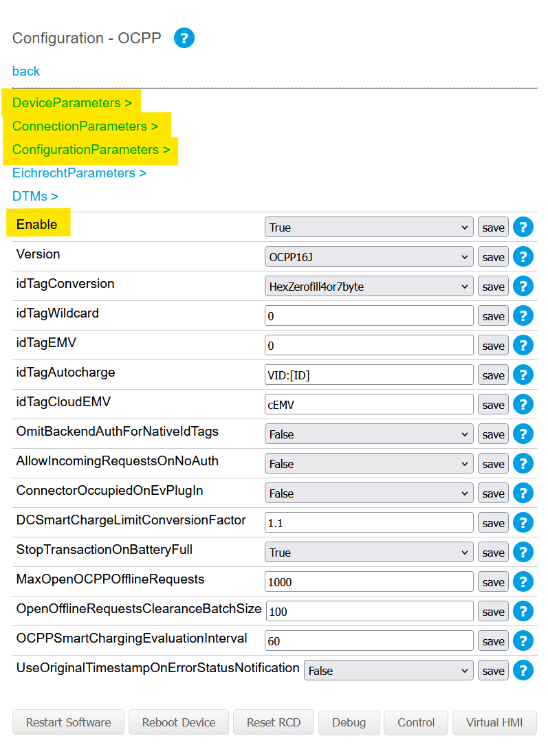Open EichrechtParameters section

coord(79,173)
